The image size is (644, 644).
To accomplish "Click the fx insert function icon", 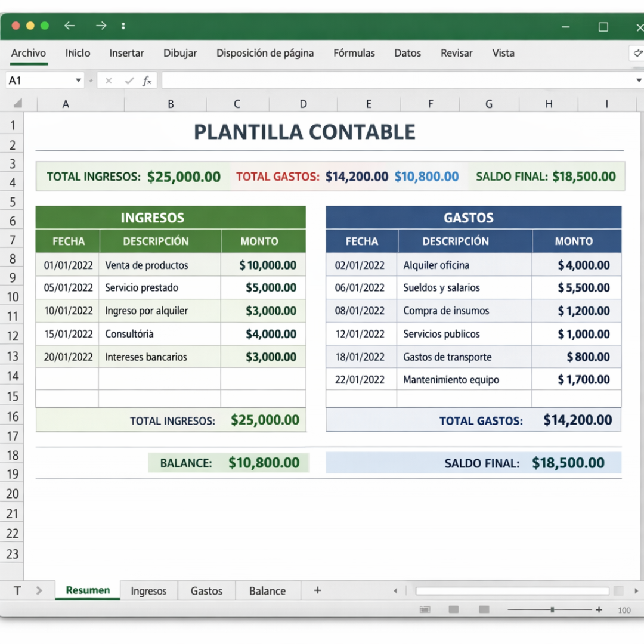I will [147, 80].
